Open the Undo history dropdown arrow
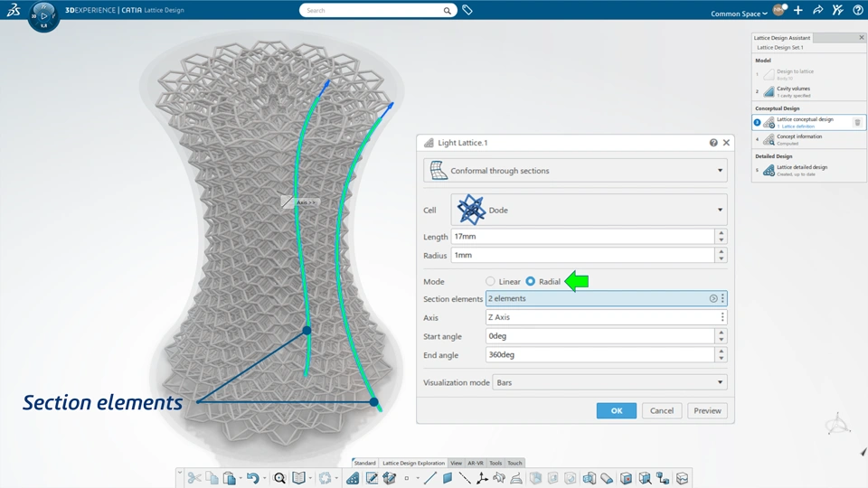This screenshot has height=488, width=868. (264, 478)
